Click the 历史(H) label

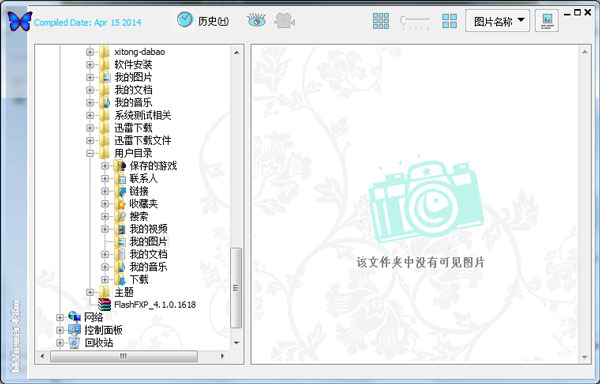point(213,21)
